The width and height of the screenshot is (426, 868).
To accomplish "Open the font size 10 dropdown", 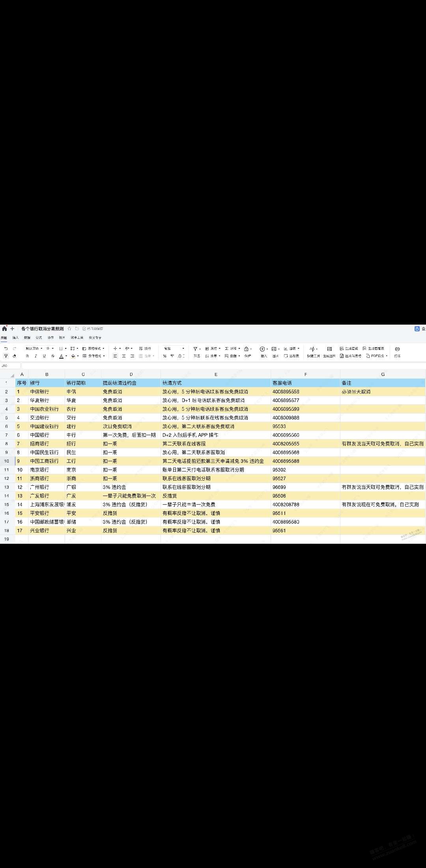I will coord(50,348).
